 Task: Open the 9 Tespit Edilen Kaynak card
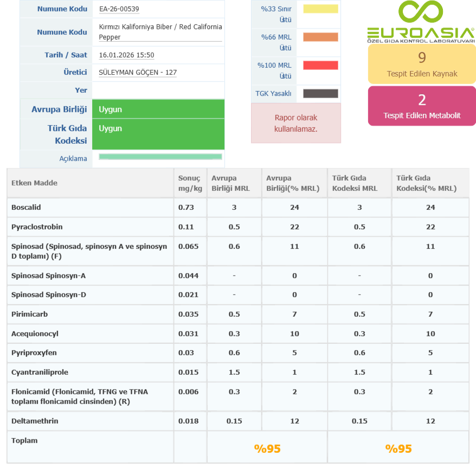422,64
